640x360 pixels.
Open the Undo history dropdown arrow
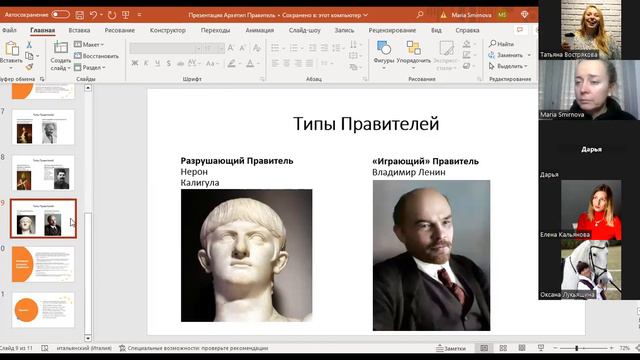101,15
